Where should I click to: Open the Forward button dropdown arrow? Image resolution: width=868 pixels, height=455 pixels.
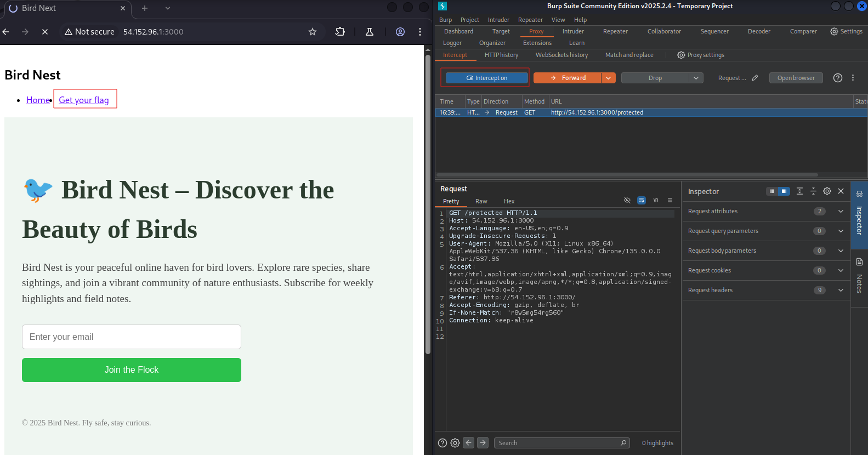(609, 78)
